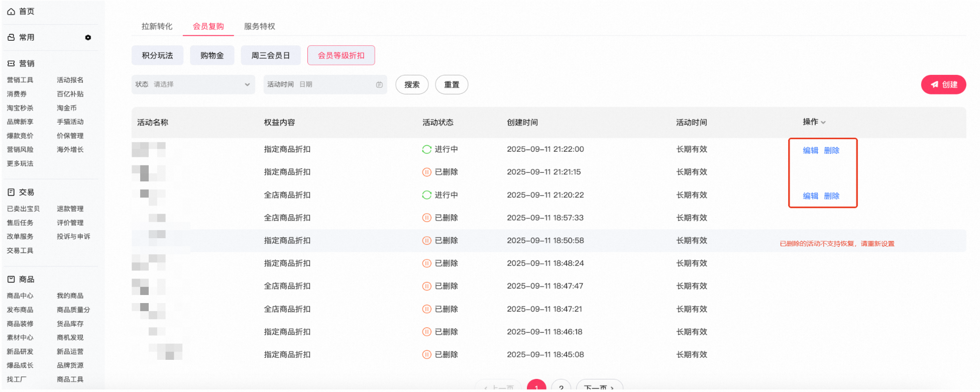Open 货品库存 in the sidebar
Screen dimensions: 980x392
pyautogui.click(x=70, y=324)
